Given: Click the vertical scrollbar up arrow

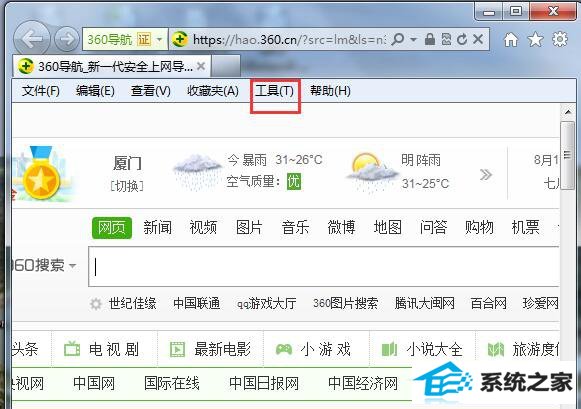Looking at the screenshot, I should coord(568,112).
